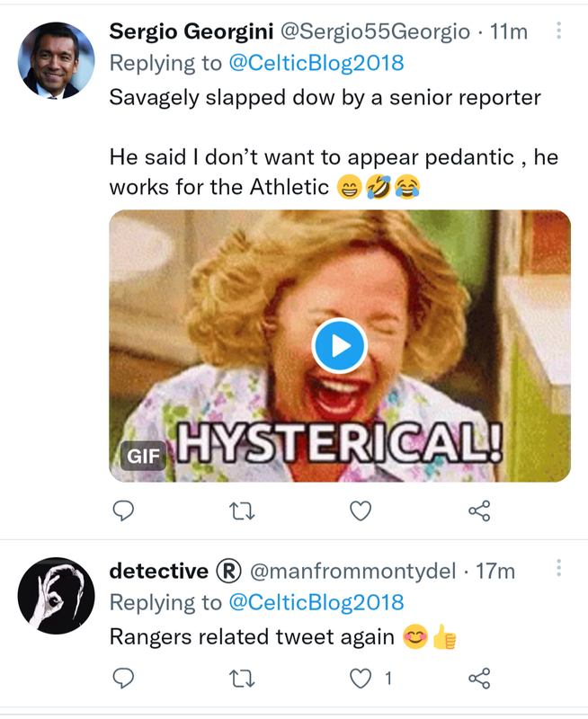588x719 pixels.
Task: Open detective's profile avatar
Action: (56, 596)
